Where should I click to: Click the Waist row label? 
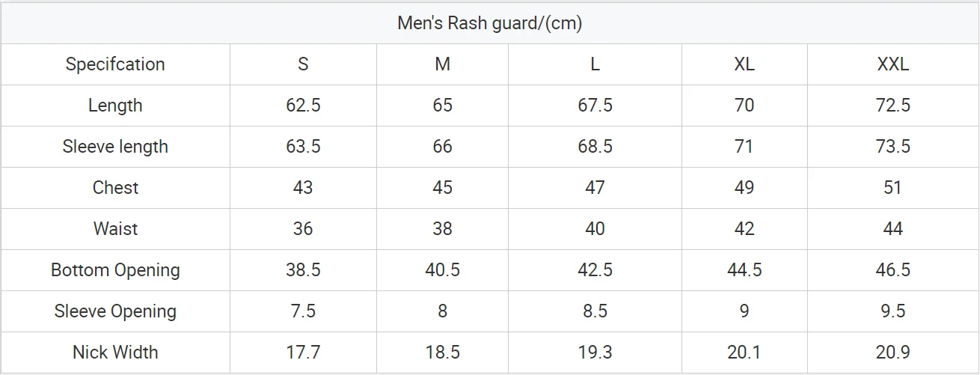115,229
